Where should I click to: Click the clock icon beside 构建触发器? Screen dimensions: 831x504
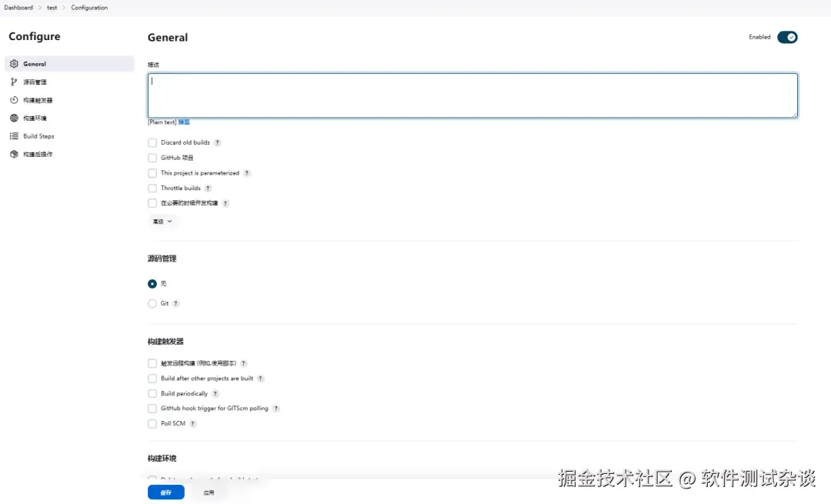click(x=13, y=99)
